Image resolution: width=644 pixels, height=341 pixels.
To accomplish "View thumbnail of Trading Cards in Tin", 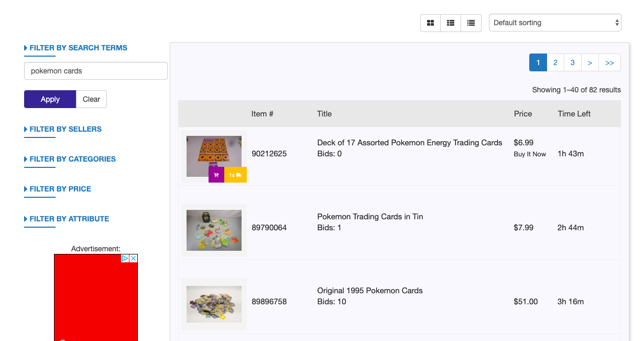I will [x=214, y=230].
